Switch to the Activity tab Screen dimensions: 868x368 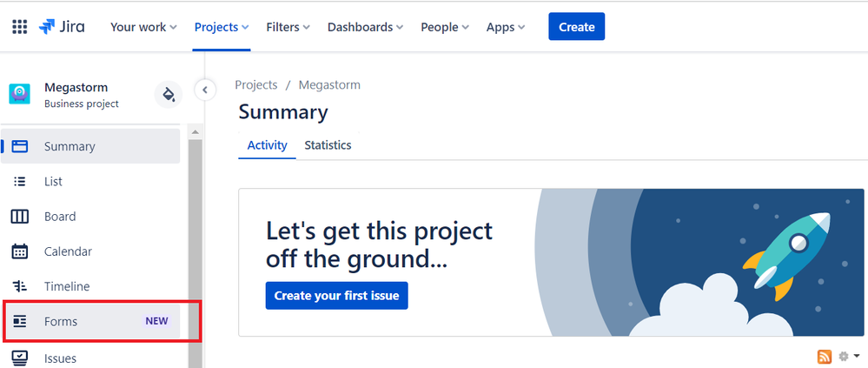point(267,146)
